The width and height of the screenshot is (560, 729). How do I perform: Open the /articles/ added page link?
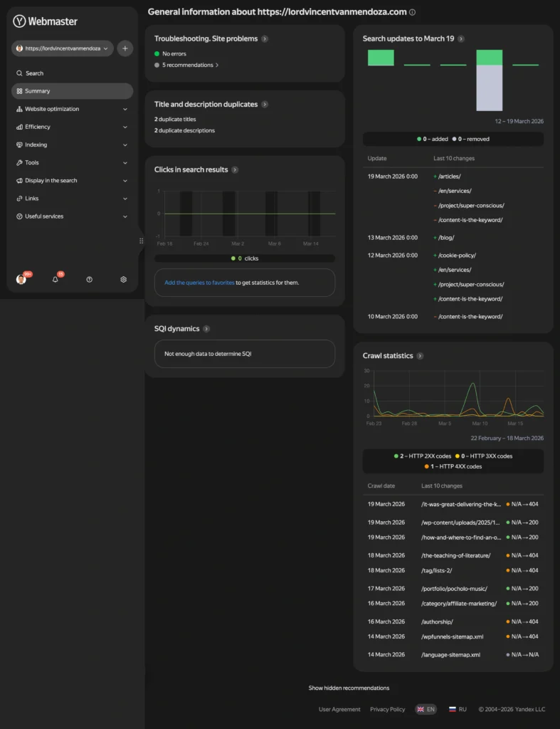[x=450, y=177]
